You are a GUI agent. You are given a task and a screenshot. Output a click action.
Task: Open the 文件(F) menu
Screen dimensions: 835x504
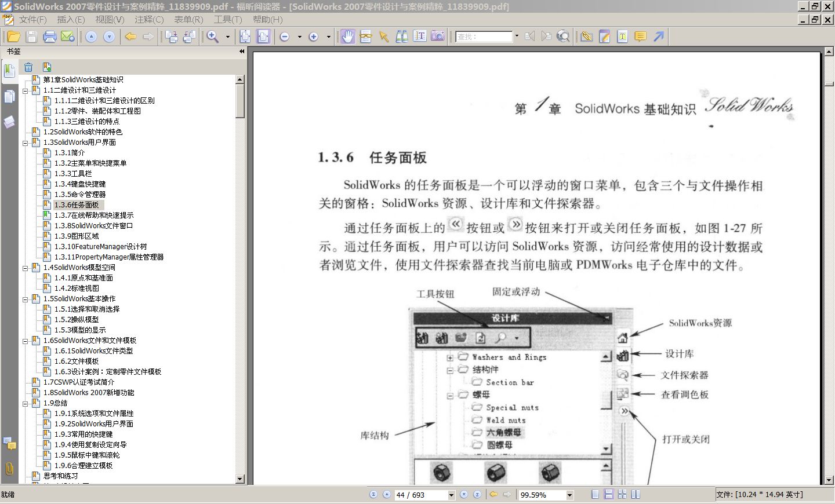point(32,20)
